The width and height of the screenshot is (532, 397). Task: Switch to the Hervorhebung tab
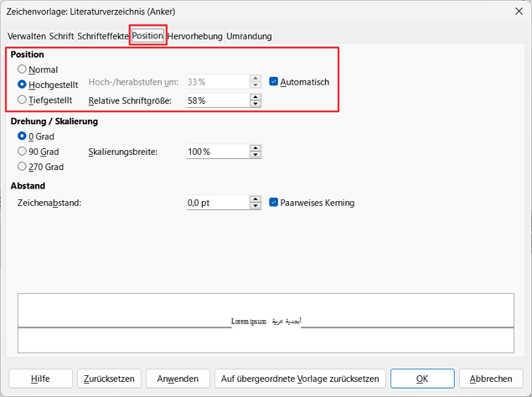(195, 36)
